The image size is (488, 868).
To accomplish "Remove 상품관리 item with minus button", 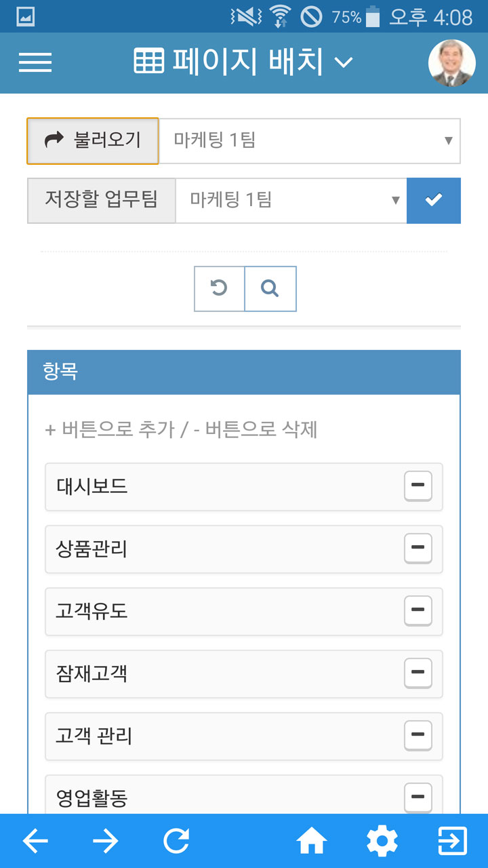I will (x=418, y=549).
